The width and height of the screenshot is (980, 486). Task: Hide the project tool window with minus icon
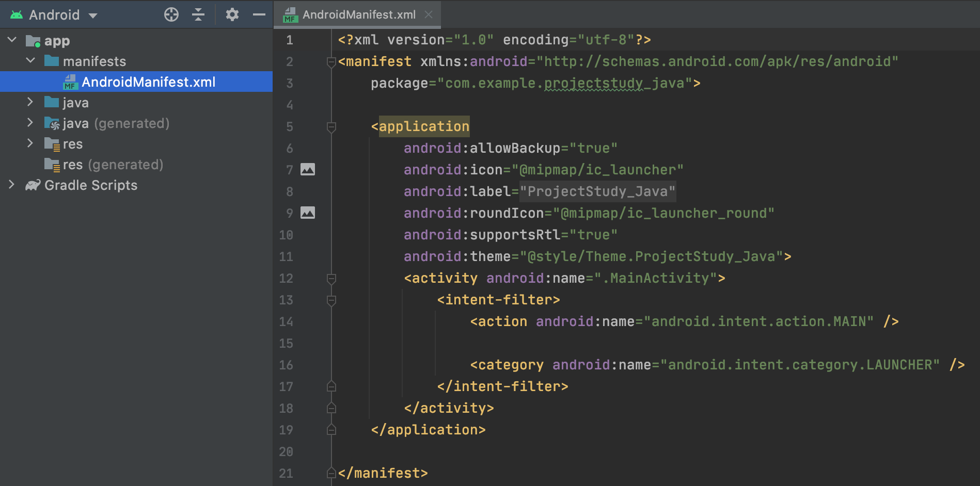tap(259, 14)
